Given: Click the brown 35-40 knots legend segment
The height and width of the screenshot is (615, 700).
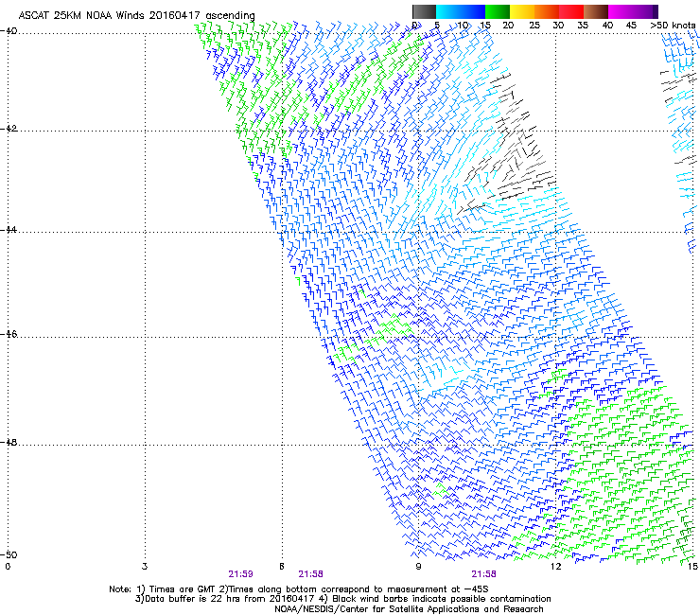Looking at the screenshot, I should pos(596,11).
